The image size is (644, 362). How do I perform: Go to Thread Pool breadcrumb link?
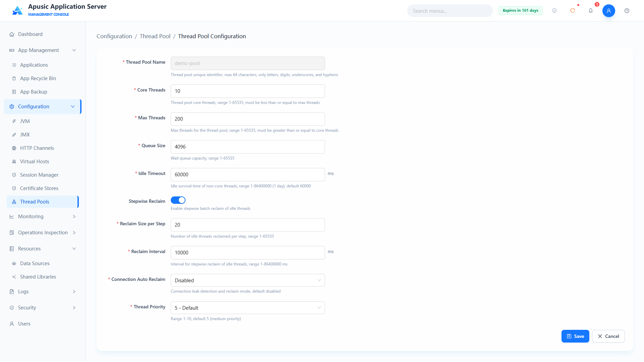[x=155, y=36]
